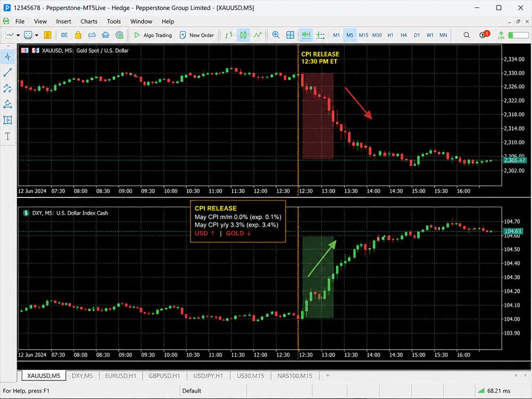This screenshot has height=399, width=532.
Task: Open the IDE MetaEditor icon
Action: [64, 35]
